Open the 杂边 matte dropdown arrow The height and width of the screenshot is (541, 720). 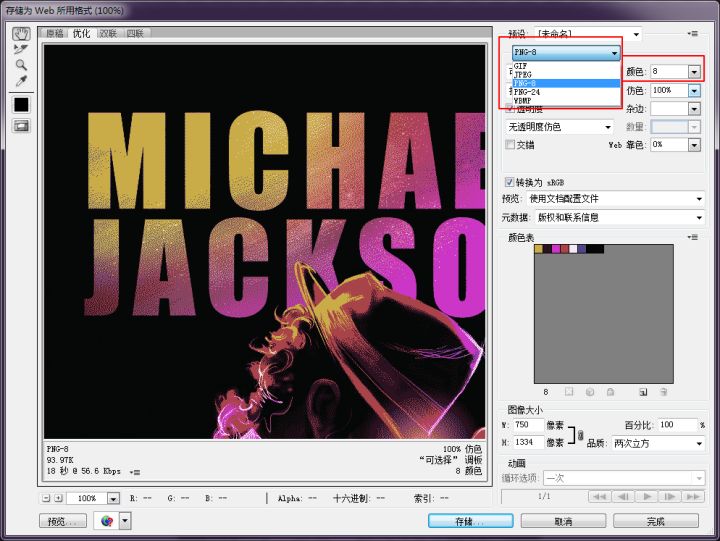click(x=694, y=109)
